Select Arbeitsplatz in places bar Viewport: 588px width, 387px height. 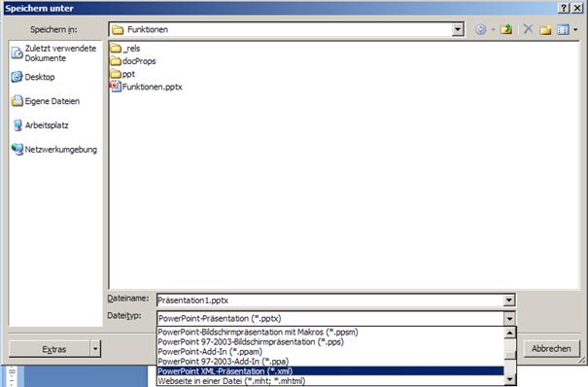pos(40,125)
